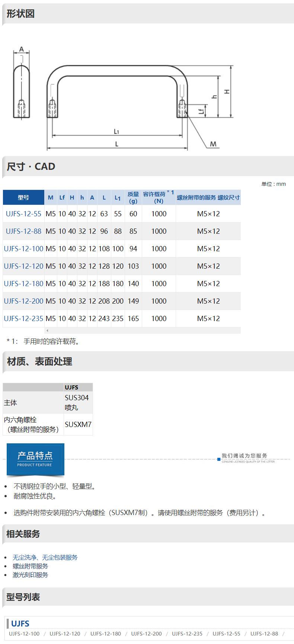Open UJFS-12-55 in the dimension table
Image resolution: width=294 pixels, height=644 pixels.
click(x=23, y=214)
